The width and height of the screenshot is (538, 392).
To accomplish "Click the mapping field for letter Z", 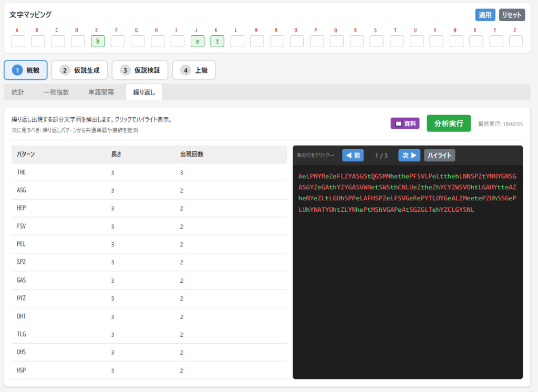I will [x=516, y=41].
